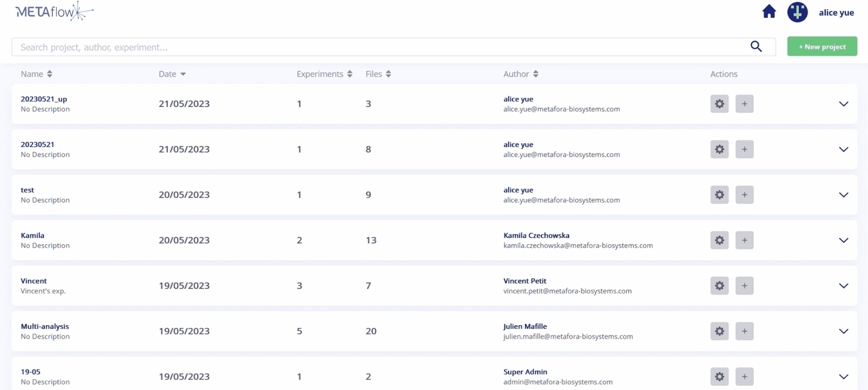Expand the Kamila project row chevron
Image resolution: width=868 pixels, height=390 pixels.
tap(843, 240)
